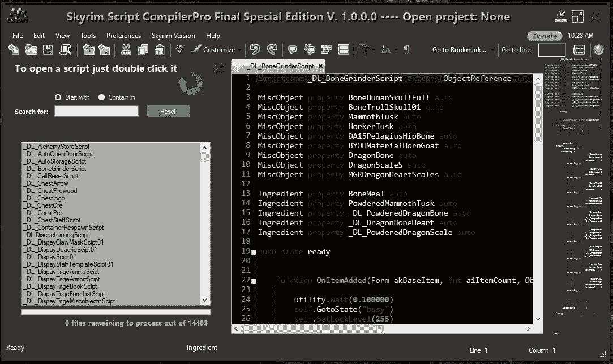613x364 pixels.
Task: Open the View menu
Action: click(x=62, y=36)
